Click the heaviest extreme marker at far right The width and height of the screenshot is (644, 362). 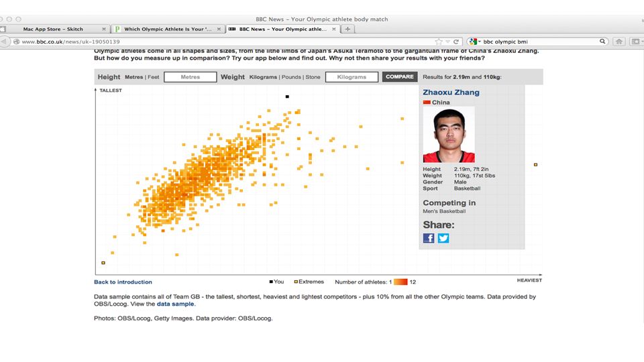pos(535,165)
